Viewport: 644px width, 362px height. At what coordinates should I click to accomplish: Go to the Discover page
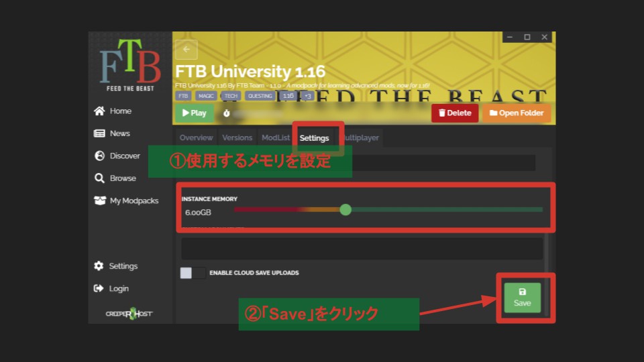click(117, 156)
